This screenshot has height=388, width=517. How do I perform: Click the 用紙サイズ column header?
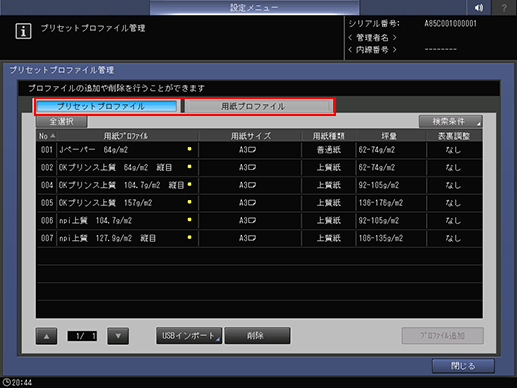click(251, 136)
